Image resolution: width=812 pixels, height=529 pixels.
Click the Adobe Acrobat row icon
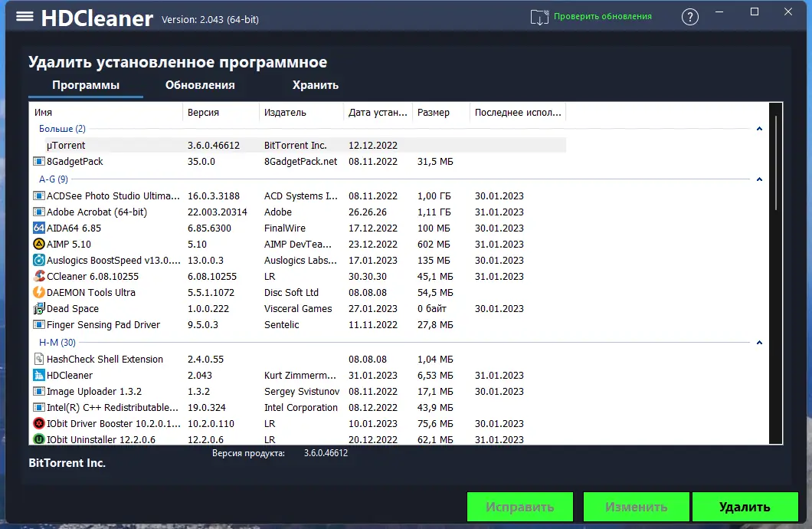pyautogui.click(x=39, y=212)
